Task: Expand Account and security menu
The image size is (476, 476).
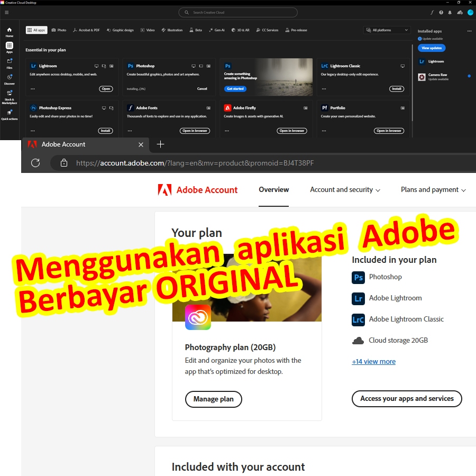Action: pyautogui.click(x=345, y=190)
